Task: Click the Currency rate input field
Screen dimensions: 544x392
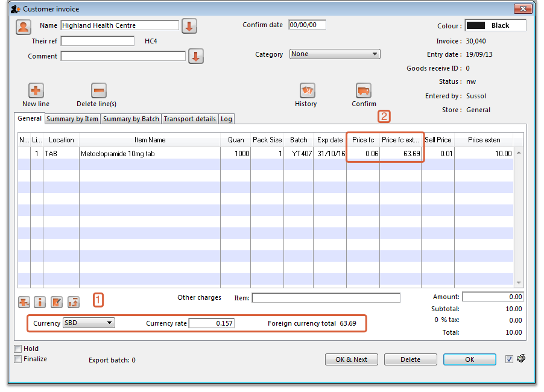Action: click(212, 323)
